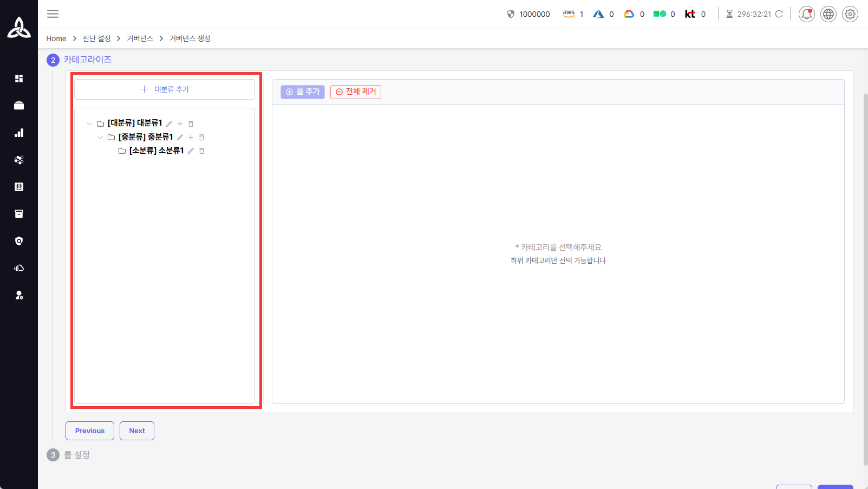Click the Next button

click(x=137, y=431)
